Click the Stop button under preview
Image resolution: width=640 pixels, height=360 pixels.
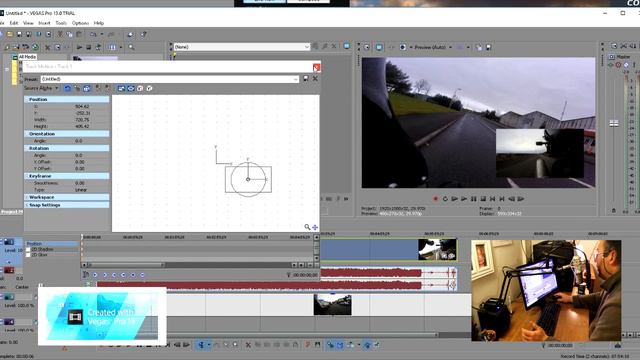tap(483, 199)
